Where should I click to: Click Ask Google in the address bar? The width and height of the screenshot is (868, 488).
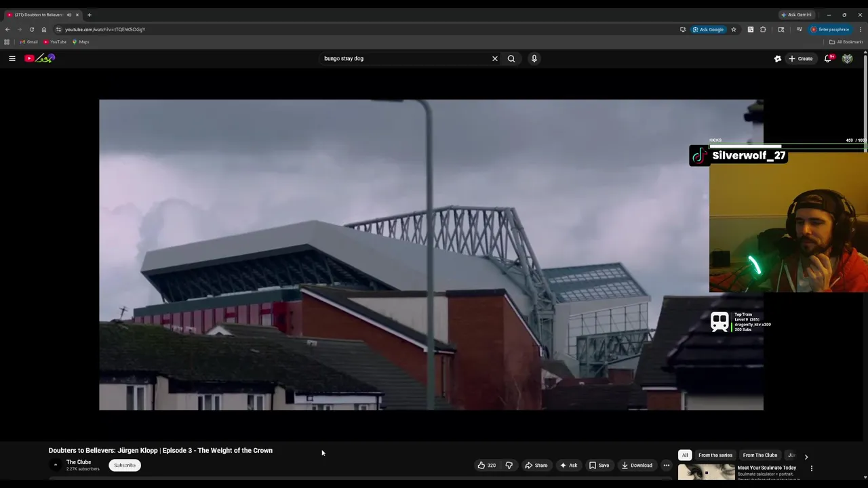708,29
